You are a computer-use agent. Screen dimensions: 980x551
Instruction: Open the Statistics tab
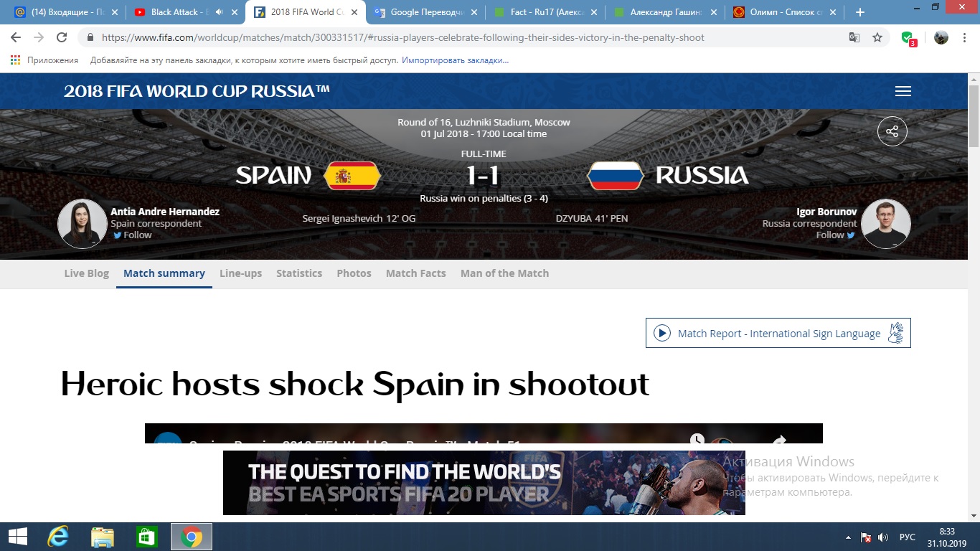299,273
